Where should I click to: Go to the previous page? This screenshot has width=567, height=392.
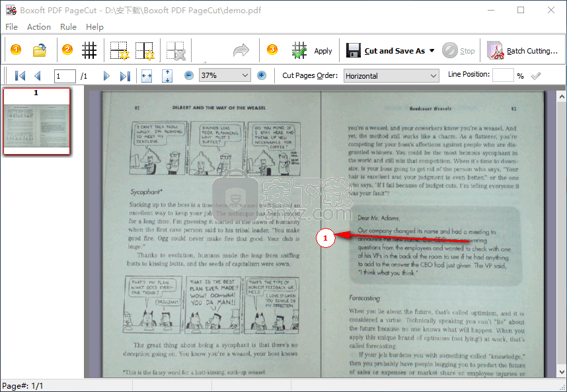37,76
